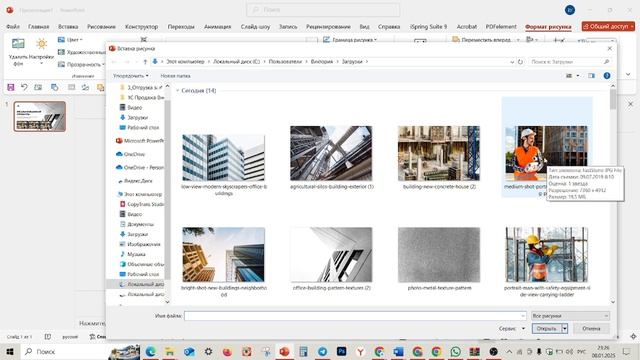Click the search field Поиск в: Загрузки
The height and width of the screenshot is (360, 640).
[x=570, y=62]
